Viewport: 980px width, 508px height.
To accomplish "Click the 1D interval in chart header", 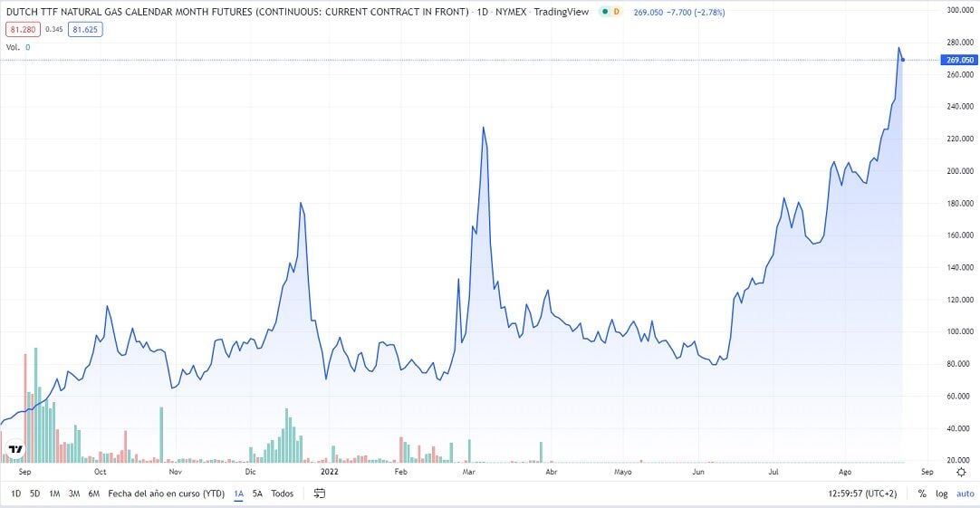I will (x=483, y=12).
